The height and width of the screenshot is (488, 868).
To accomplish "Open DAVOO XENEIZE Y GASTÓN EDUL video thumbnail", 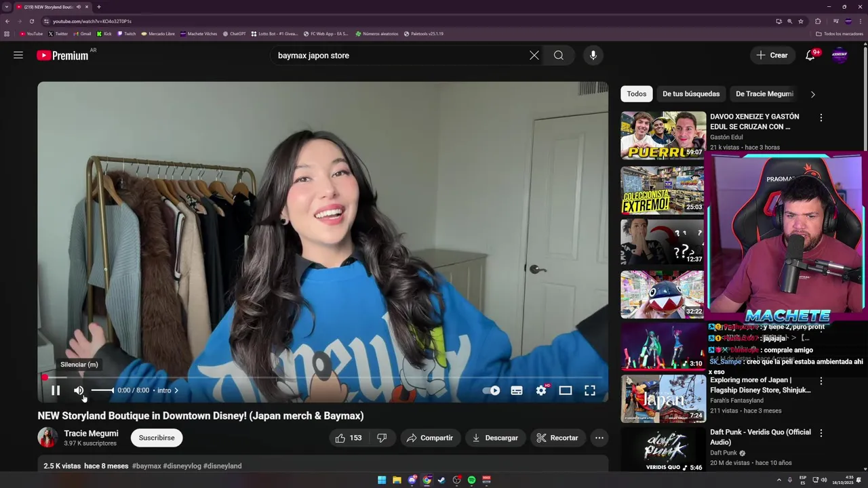I will click(x=663, y=135).
